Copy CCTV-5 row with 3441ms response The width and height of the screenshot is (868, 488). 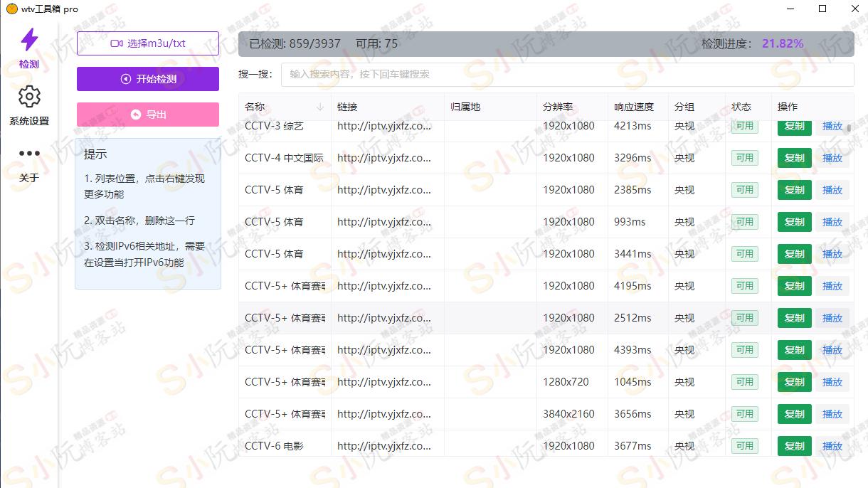(794, 254)
